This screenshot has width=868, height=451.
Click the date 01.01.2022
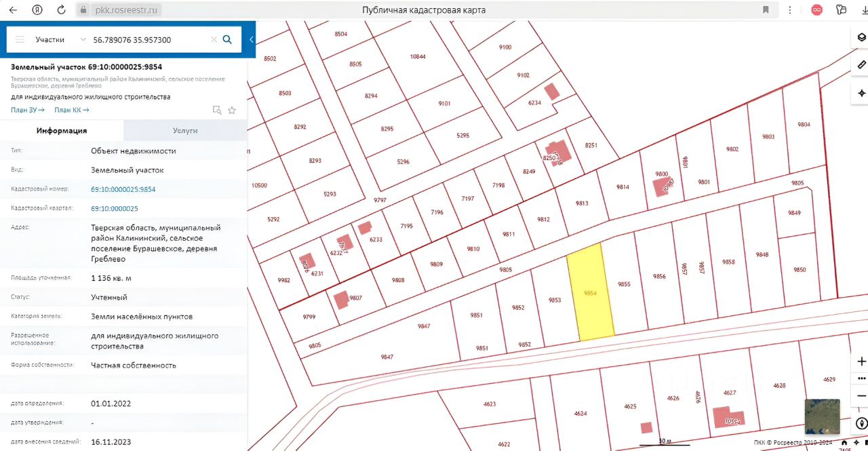click(111, 404)
